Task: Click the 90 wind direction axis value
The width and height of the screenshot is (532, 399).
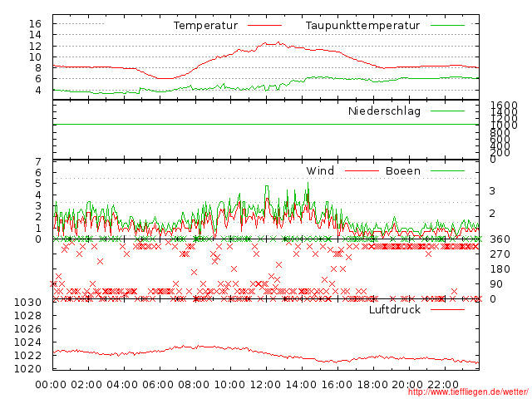Action: coord(496,284)
